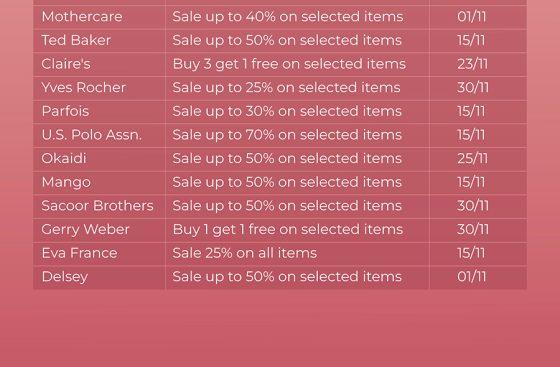Select Eva France Sale 25% on all items
Image resolution: width=560 pixels, height=367 pixels.
(x=245, y=253)
